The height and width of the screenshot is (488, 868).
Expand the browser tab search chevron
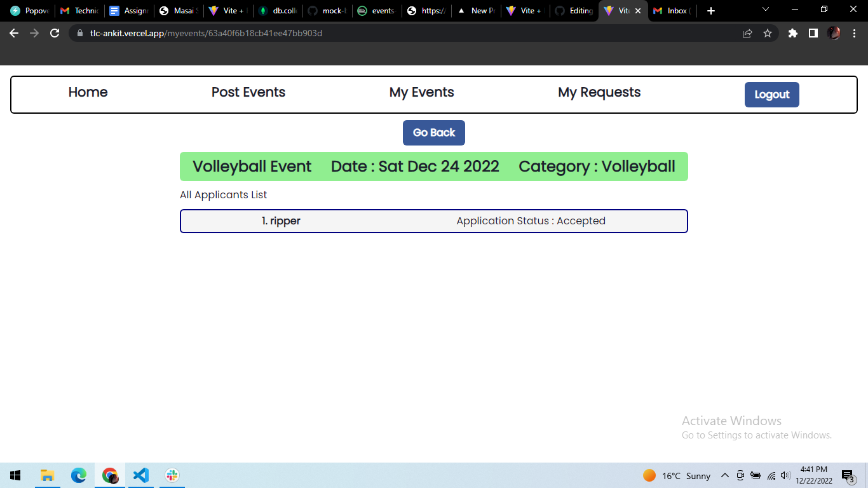pyautogui.click(x=765, y=11)
